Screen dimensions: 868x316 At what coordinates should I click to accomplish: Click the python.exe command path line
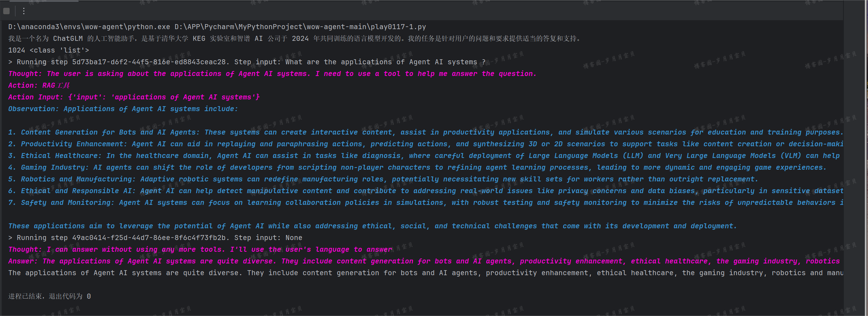217,27
